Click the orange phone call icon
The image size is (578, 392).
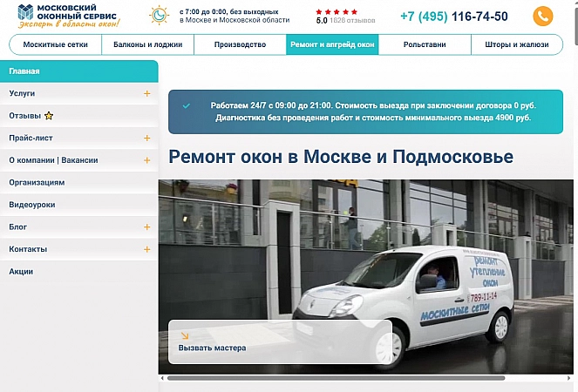(x=542, y=17)
